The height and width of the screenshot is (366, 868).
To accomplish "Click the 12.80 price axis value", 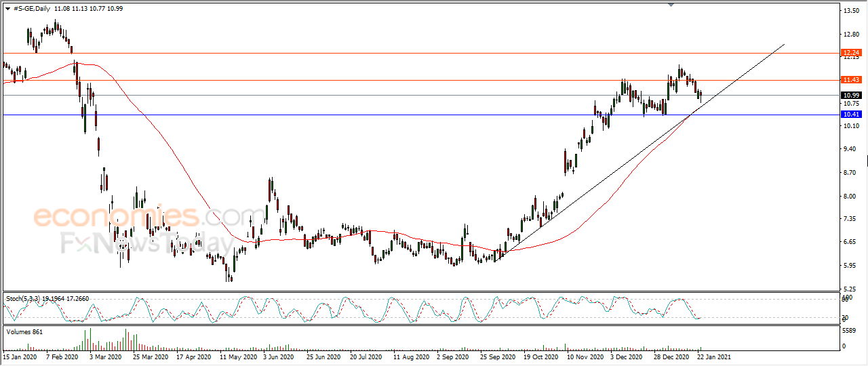I will [x=850, y=34].
